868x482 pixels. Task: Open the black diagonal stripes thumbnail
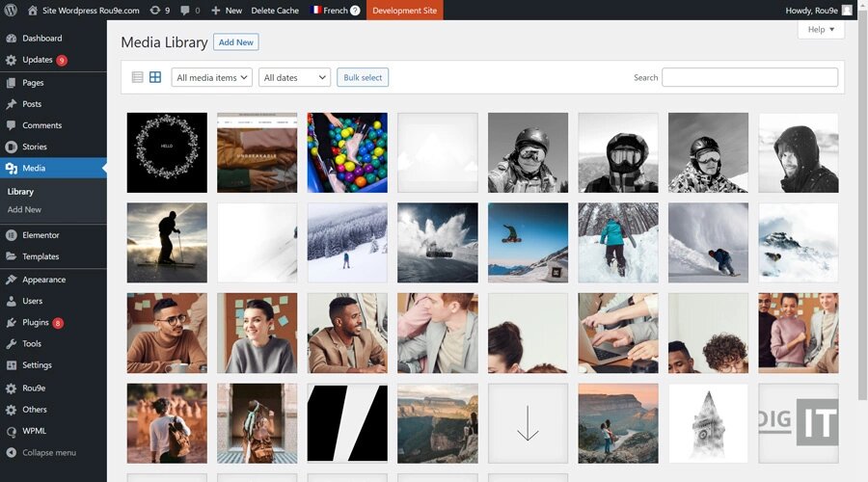347,423
